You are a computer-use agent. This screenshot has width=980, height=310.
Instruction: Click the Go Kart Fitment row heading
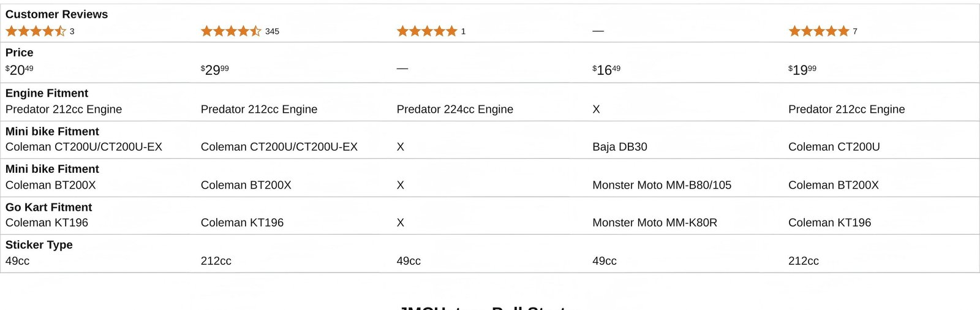[48, 207]
